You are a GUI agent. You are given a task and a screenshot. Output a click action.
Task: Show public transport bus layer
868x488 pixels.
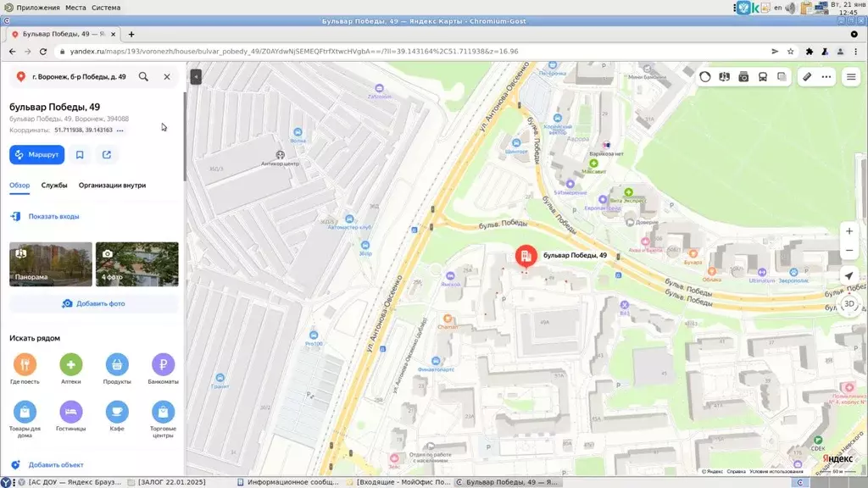click(763, 77)
